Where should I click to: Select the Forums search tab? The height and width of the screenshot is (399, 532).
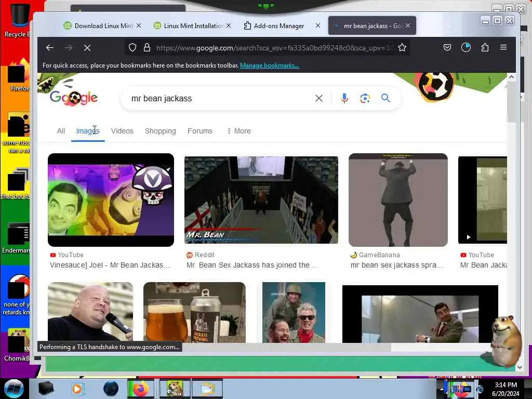[x=200, y=131]
